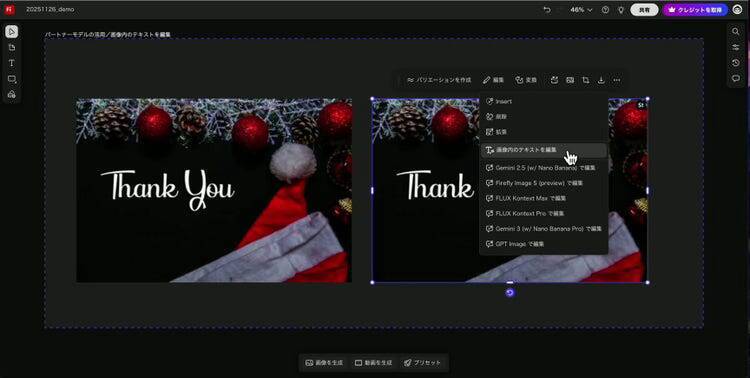Open search magnifier in right sidebar
Viewport: 750px width, 378px height.
coord(736,32)
